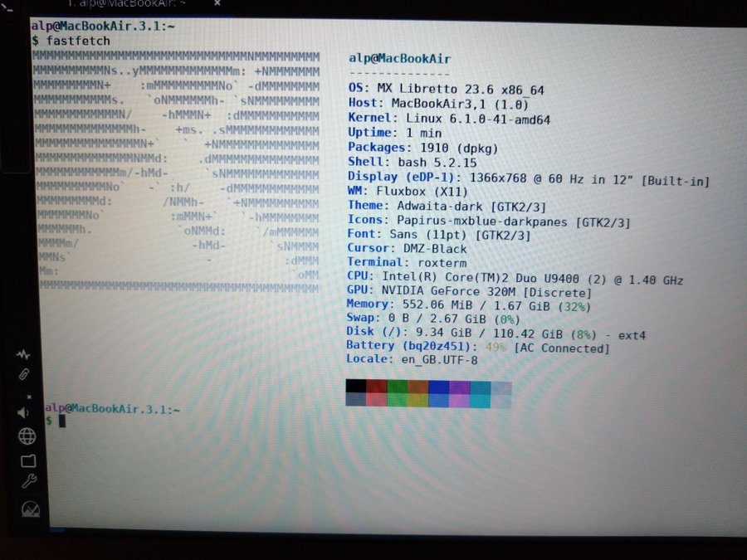The height and width of the screenshot is (560, 747).
Task: Mute the volume speaker icon
Action: pos(23,412)
